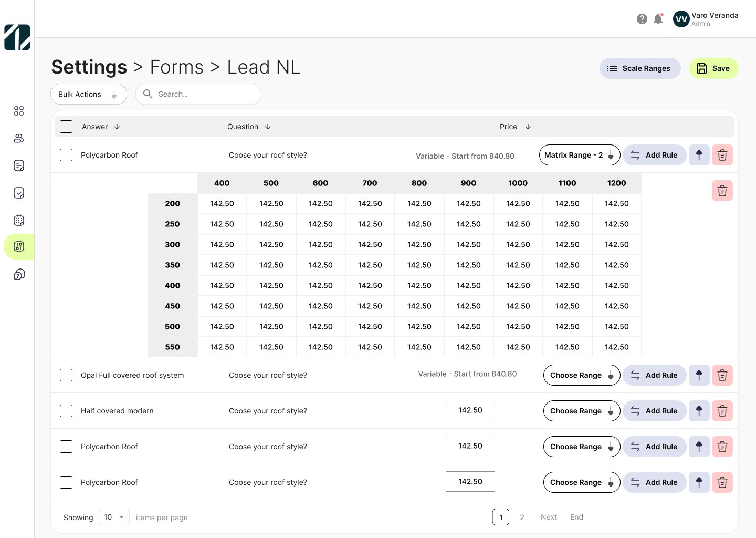756x538 pixels.
Task: Click the Search input field
Action: pos(205,95)
